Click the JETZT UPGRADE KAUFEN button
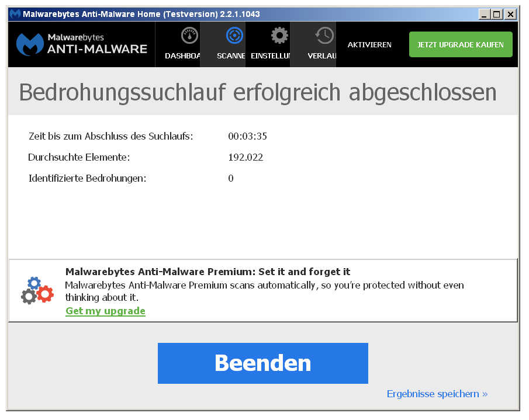 [461, 44]
